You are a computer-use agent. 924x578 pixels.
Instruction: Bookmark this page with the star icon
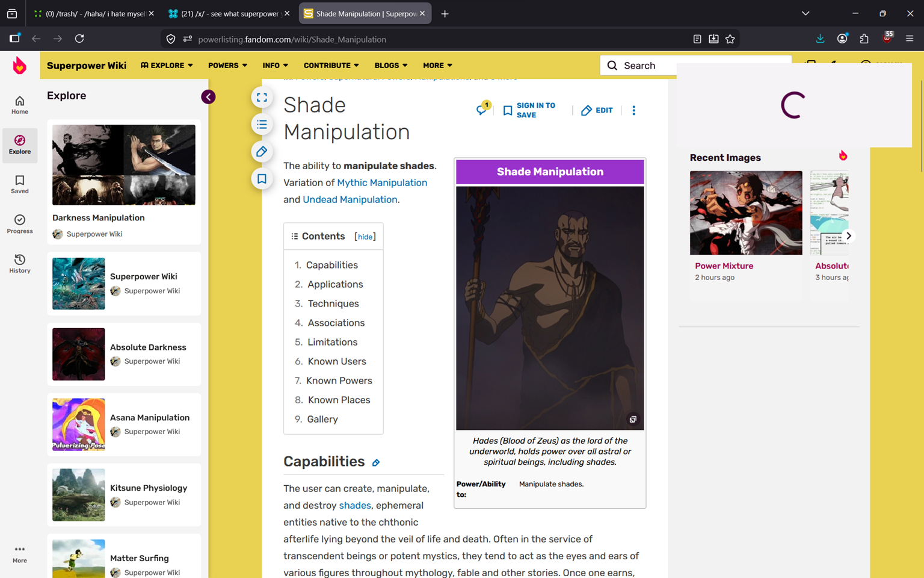point(730,39)
